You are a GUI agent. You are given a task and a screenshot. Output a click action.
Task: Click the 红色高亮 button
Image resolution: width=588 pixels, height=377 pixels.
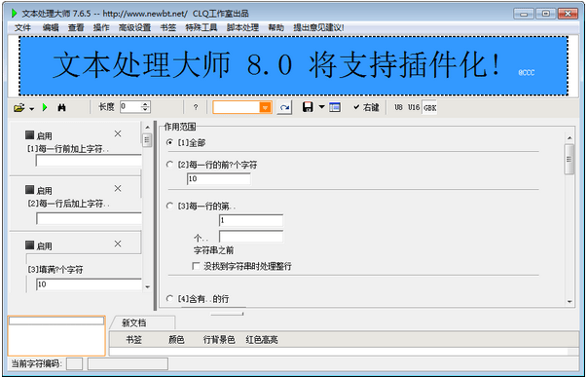(x=262, y=340)
